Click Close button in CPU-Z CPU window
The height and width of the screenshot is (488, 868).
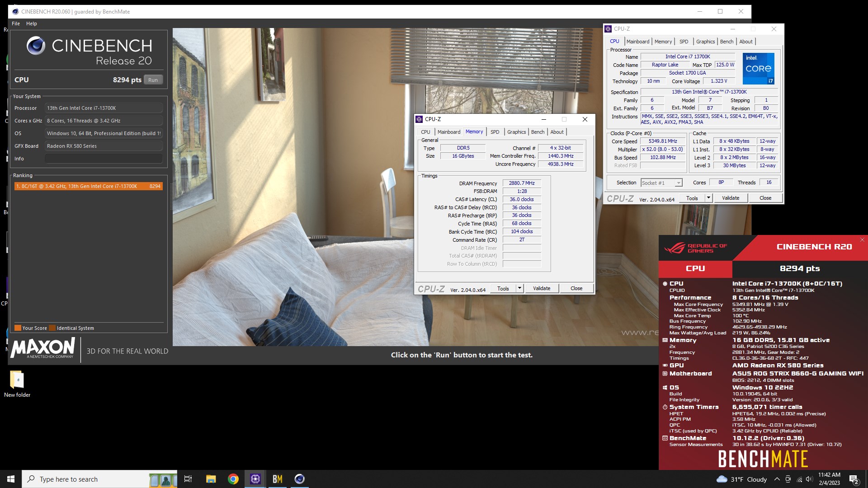click(x=765, y=198)
